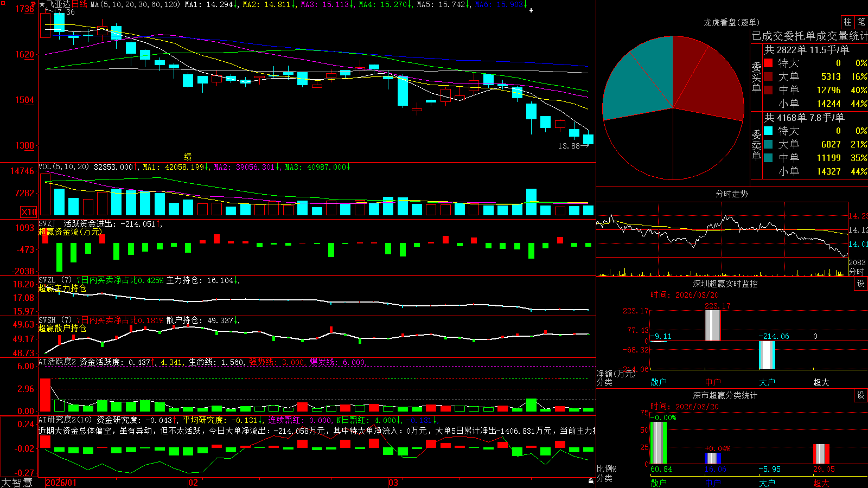Click the 中户 bar valued 223.17
The height and width of the screenshot is (488, 868).
click(x=712, y=325)
